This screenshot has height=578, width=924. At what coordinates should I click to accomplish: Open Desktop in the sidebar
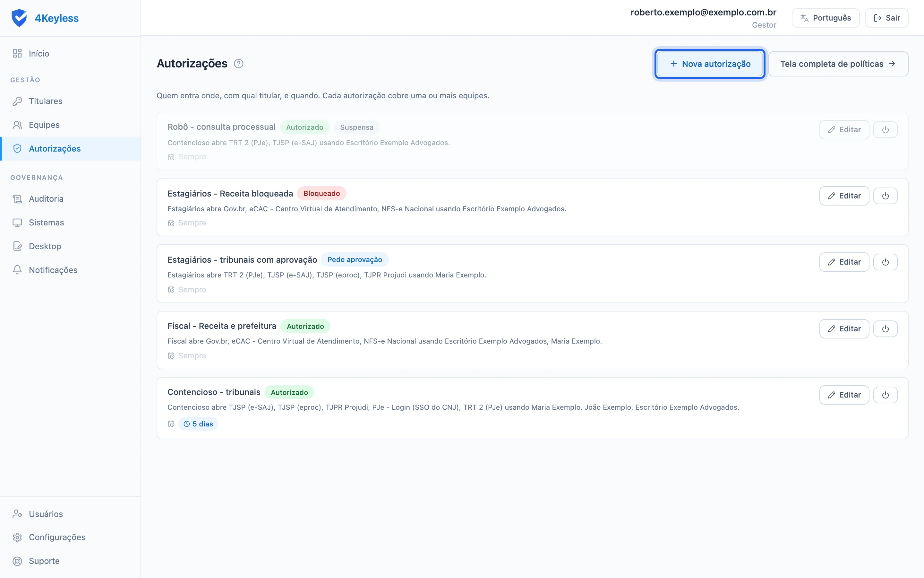pyautogui.click(x=70, y=246)
